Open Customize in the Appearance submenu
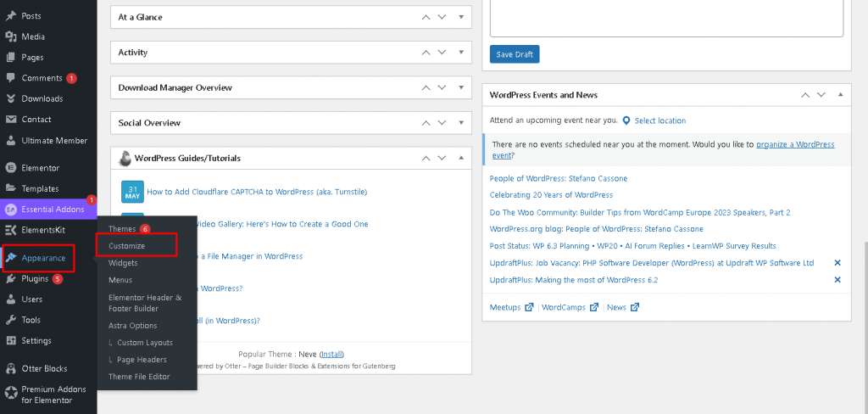The height and width of the screenshot is (414, 868). (x=127, y=246)
